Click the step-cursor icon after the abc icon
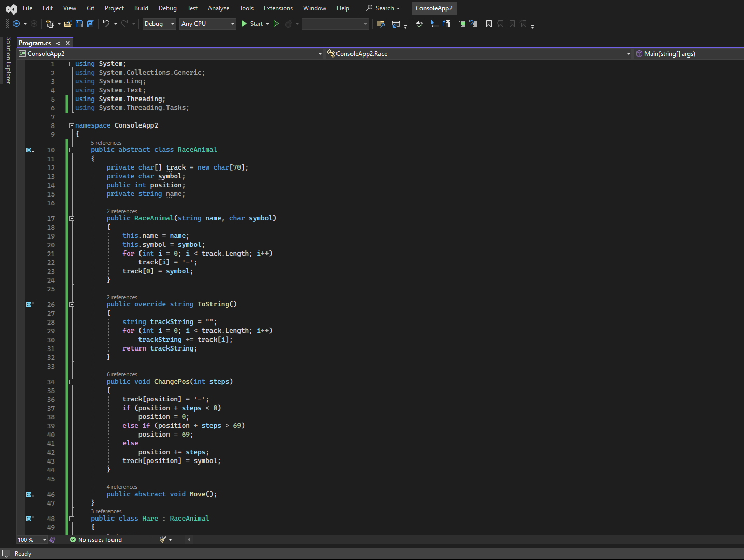The image size is (744, 560). pos(436,24)
